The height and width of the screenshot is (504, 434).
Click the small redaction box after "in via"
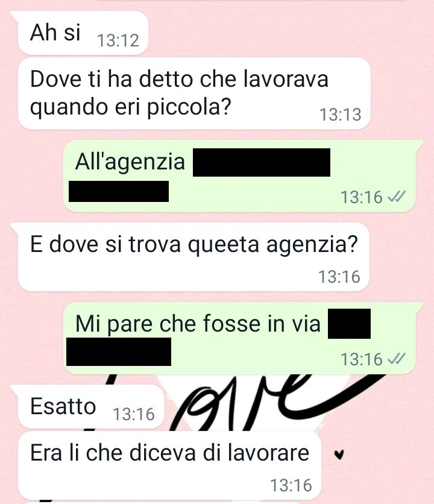pos(349,324)
